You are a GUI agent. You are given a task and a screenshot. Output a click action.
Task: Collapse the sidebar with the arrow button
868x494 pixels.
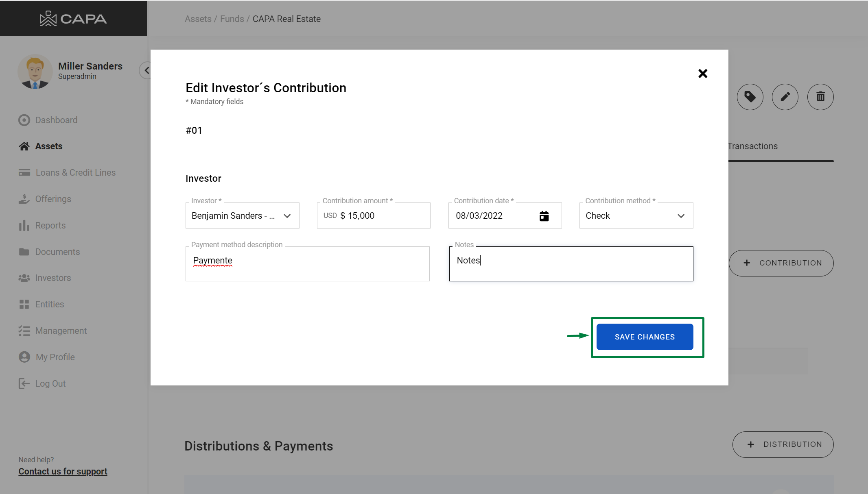coord(146,70)
